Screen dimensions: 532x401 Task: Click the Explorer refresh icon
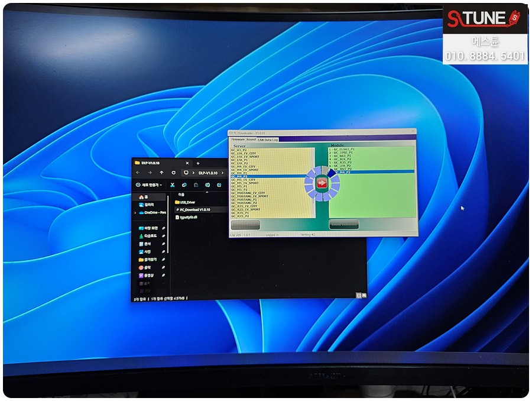click(173, 173)
